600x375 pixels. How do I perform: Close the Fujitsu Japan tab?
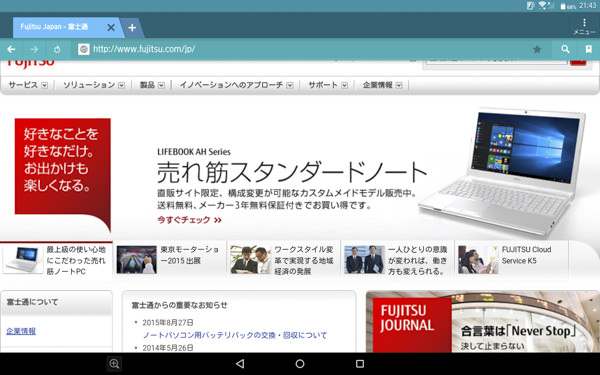click(x=111, y=28)
